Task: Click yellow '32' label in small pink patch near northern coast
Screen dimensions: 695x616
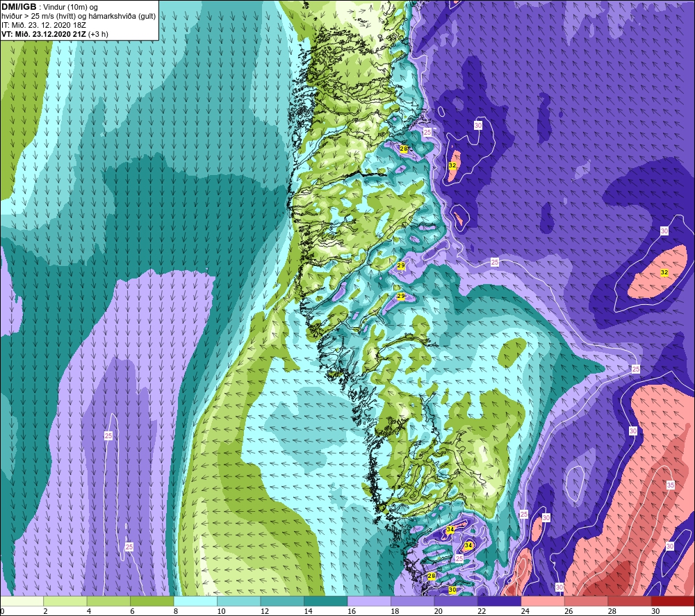Action: click(452, 165)
